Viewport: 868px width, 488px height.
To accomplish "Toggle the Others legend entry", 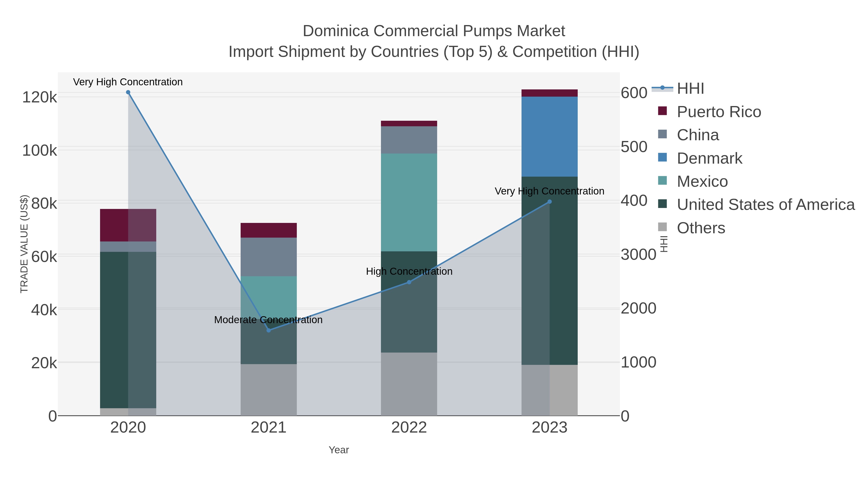I will 692,228.
